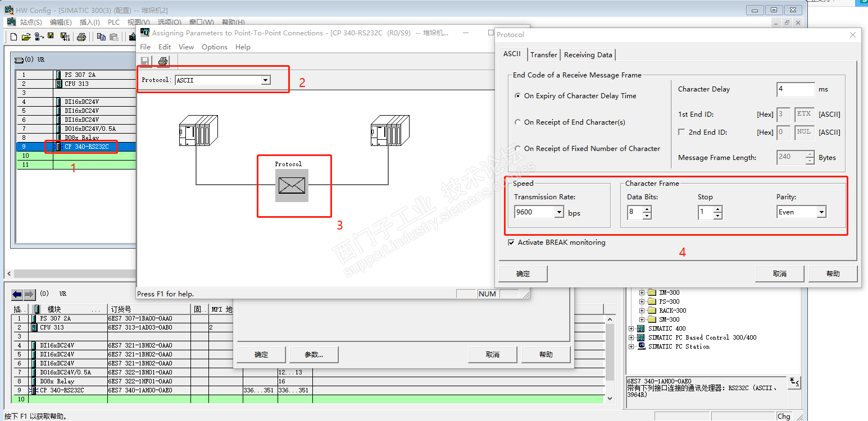
Task: Click 取消 in the module properties dialog
Action: (x=493, y=355)
